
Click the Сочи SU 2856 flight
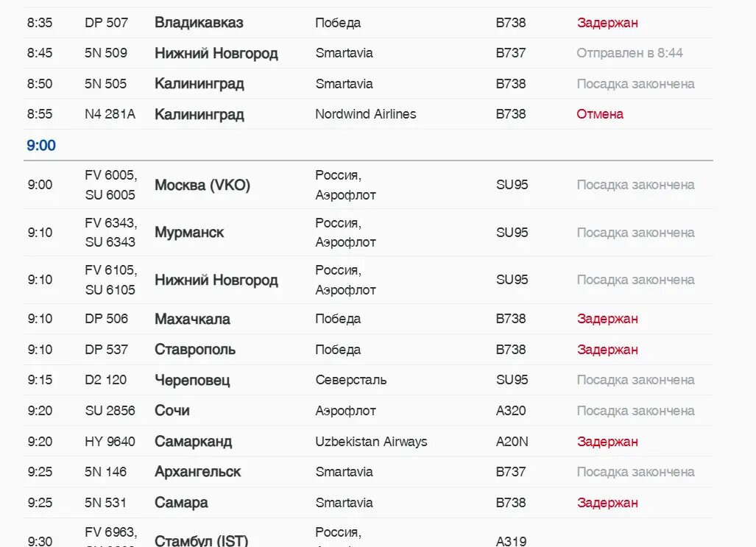368,411
